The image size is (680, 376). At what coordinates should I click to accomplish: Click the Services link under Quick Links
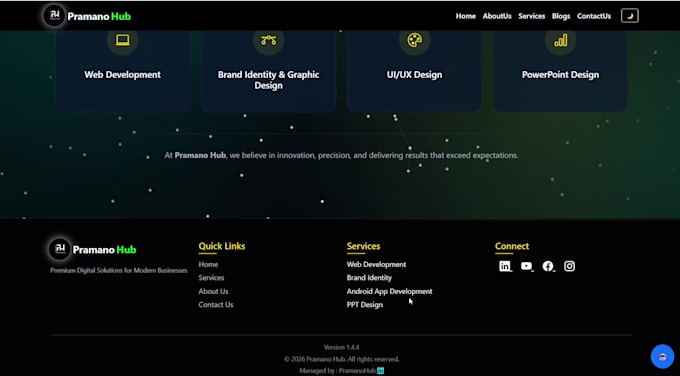(211, 278)
